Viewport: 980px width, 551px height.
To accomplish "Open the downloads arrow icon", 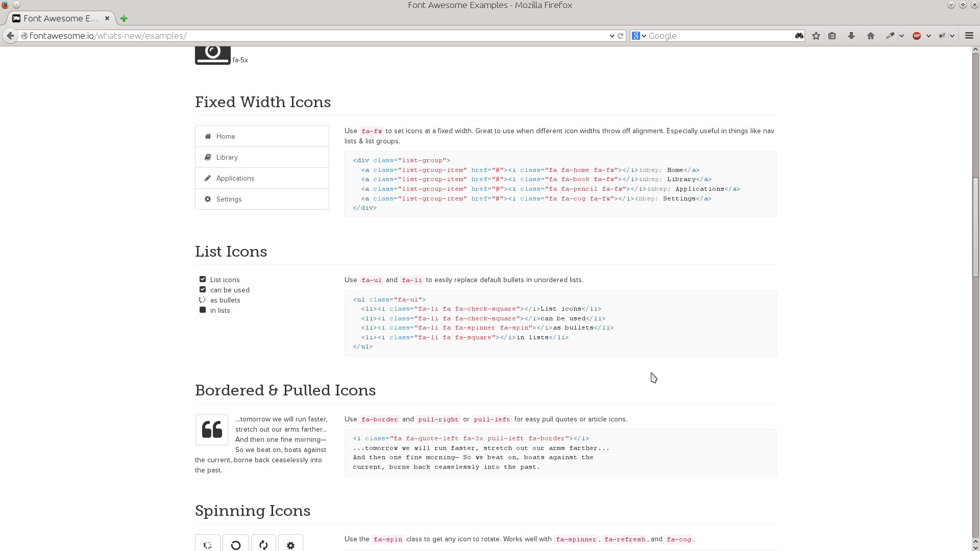I will (x=851, y=36).
